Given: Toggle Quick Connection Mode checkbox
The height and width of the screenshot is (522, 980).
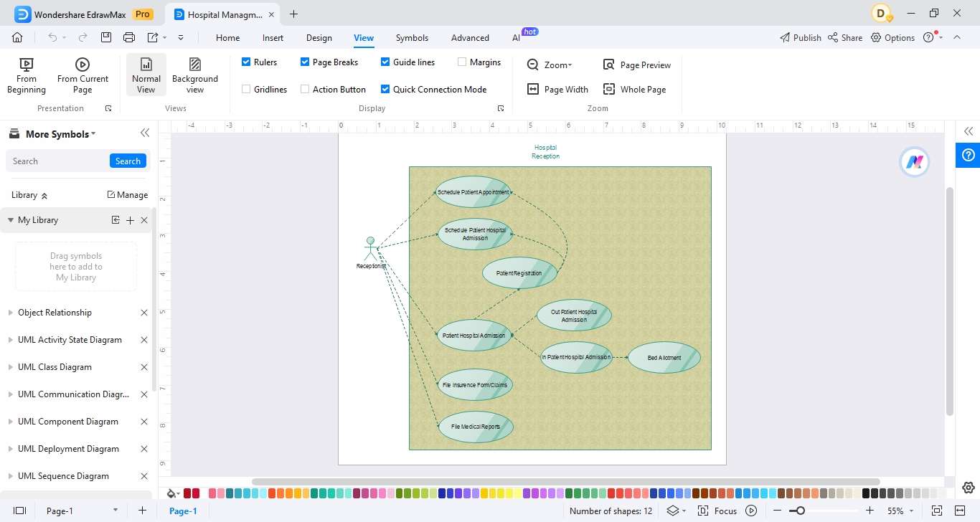Looking at the screenshot, I should coord(385,90).
